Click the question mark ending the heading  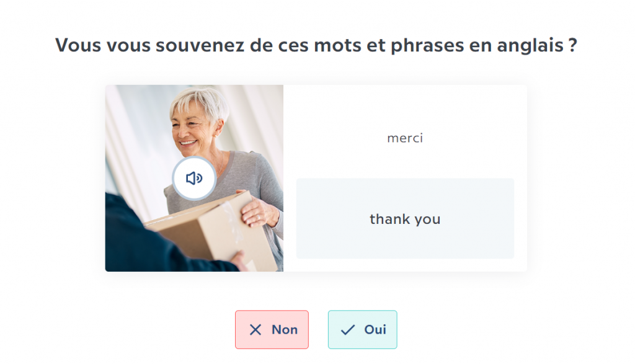click(x=573, y=45)
